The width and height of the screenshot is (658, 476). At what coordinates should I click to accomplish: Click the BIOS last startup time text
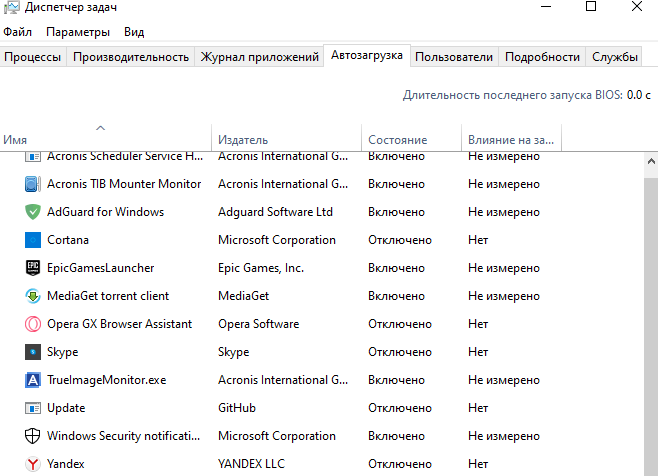[527, 95]
